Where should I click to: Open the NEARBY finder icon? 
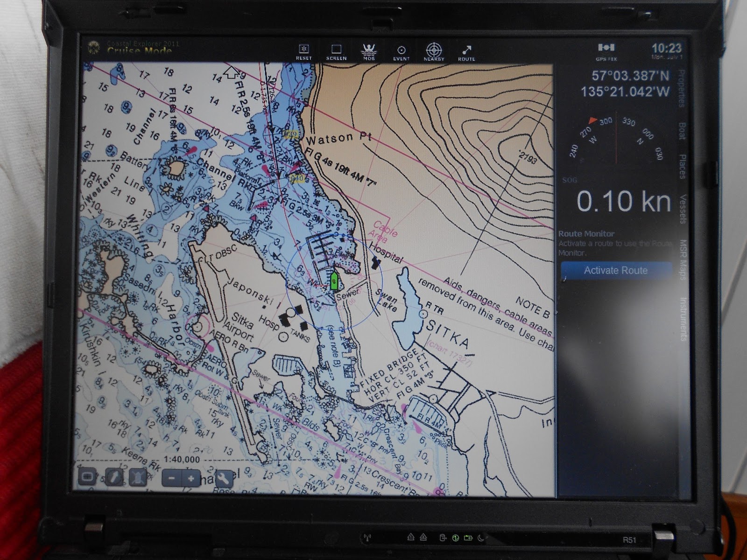[434, 50]
